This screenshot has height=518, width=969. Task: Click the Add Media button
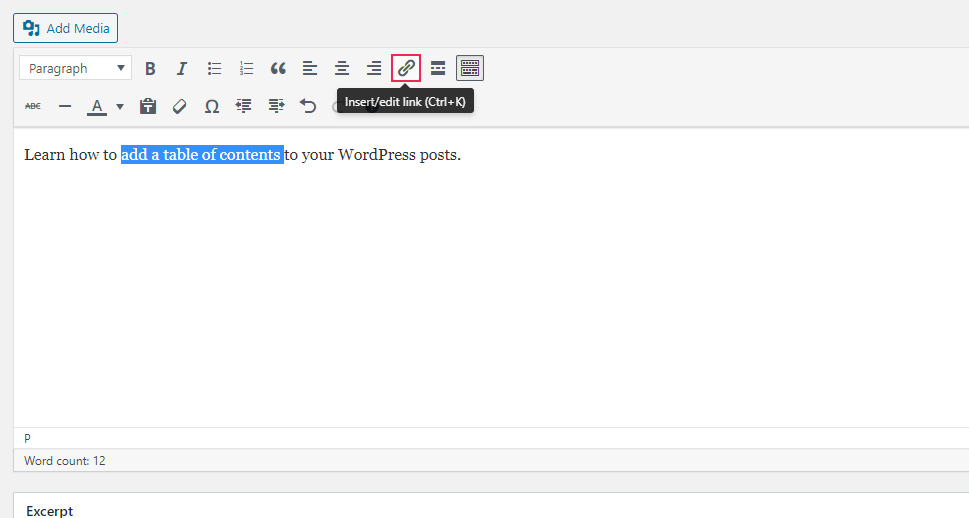(66, 28)
